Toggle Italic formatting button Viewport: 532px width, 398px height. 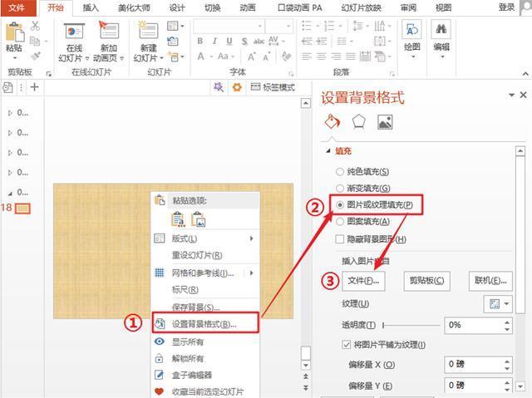click(214, 42)
